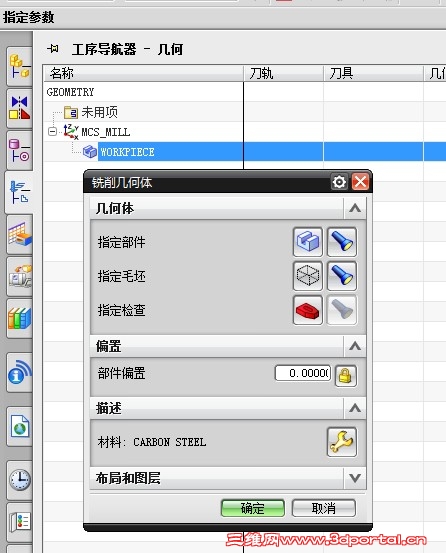
Task: Cancel the dialog with 取消
Action: click(324, 508)
